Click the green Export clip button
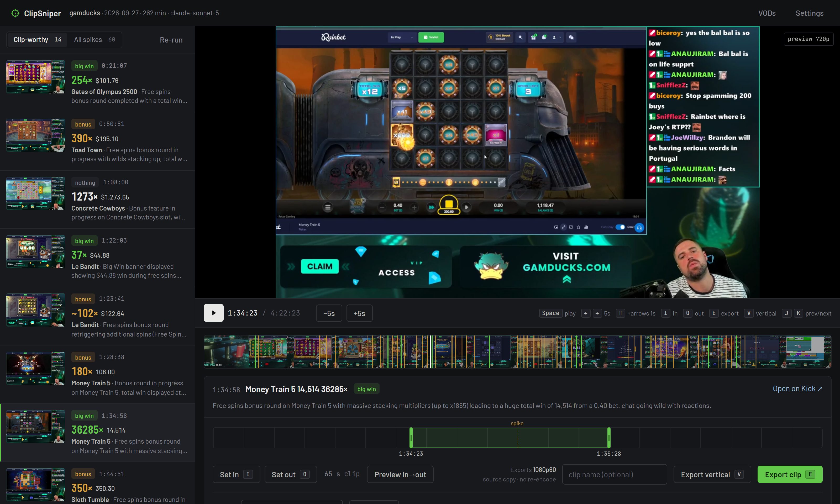The width and height of the screenshot is (840, 504). point(790,474)
